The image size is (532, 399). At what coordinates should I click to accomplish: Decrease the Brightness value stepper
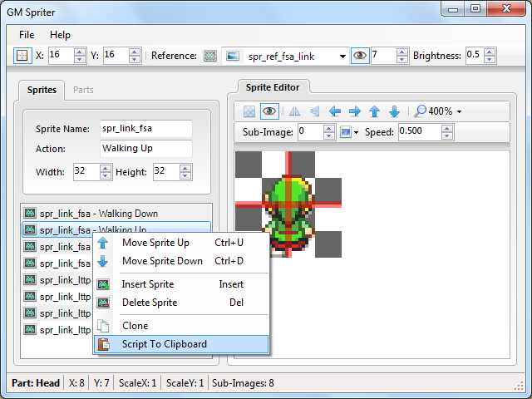(x=490, y=59)
